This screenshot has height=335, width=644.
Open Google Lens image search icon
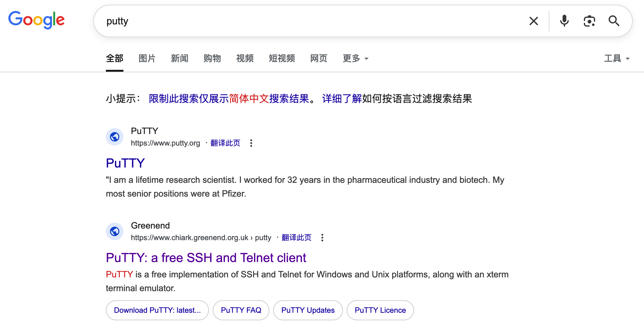point(589,21)
